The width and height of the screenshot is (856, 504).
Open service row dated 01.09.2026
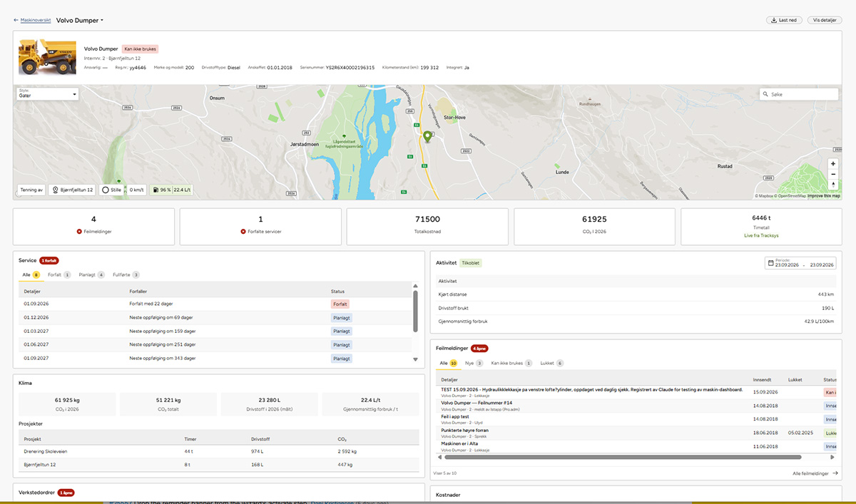click(215, 304)
